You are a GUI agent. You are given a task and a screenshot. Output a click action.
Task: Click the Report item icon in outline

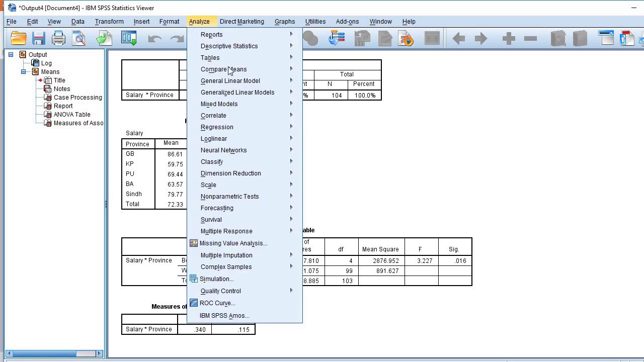pos(48,106)
